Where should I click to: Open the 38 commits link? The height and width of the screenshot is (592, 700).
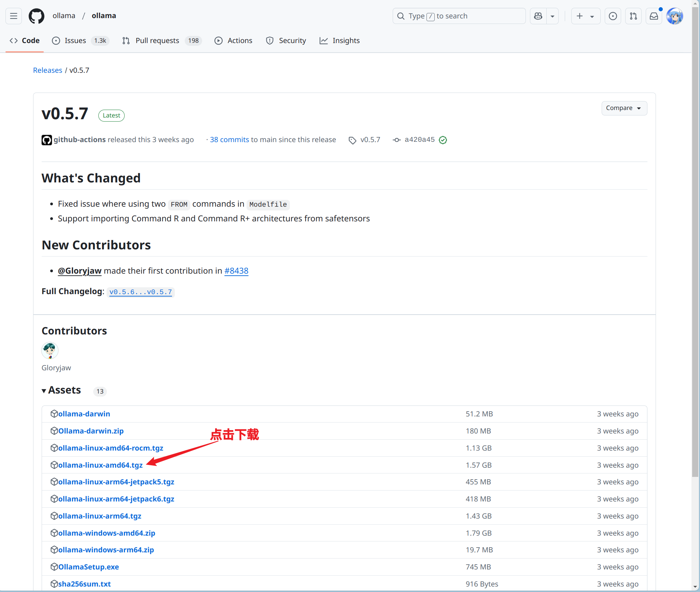pyautogui.click(x=229, y=140)
